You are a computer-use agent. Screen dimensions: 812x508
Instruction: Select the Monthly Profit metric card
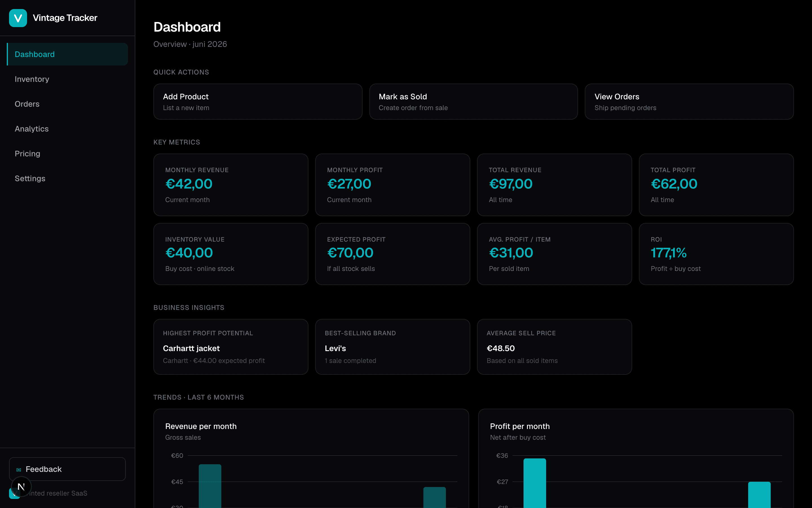(x=392, y=185)
